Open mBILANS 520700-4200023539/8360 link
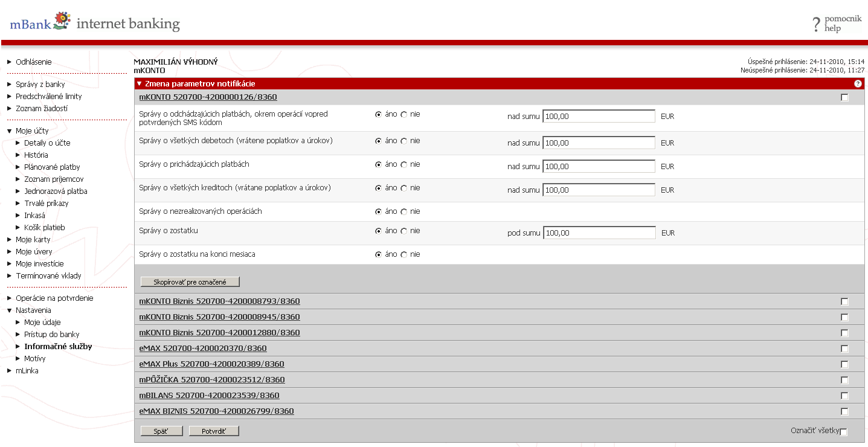This screenshot has height=447, width=868. coord(209,395)
